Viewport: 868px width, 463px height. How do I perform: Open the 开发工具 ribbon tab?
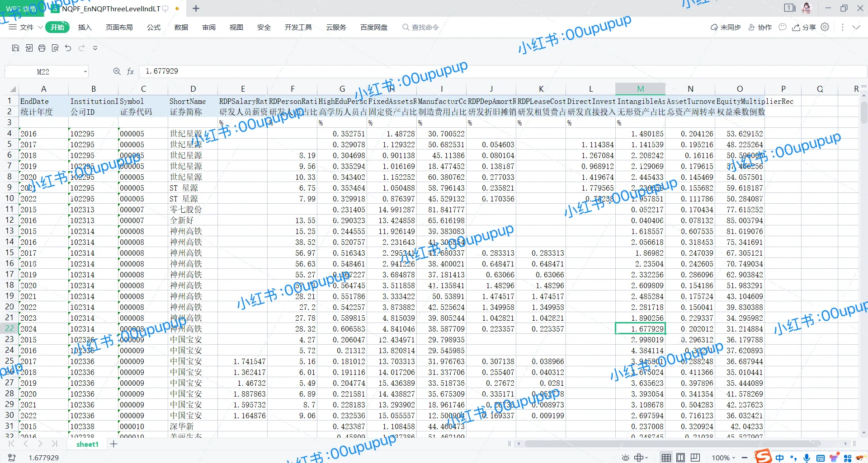click(x=298, y=27)
